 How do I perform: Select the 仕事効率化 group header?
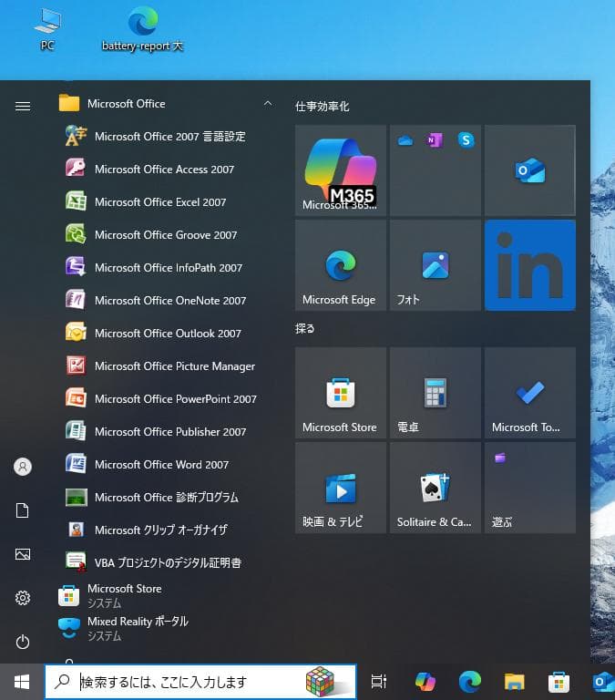322,107
